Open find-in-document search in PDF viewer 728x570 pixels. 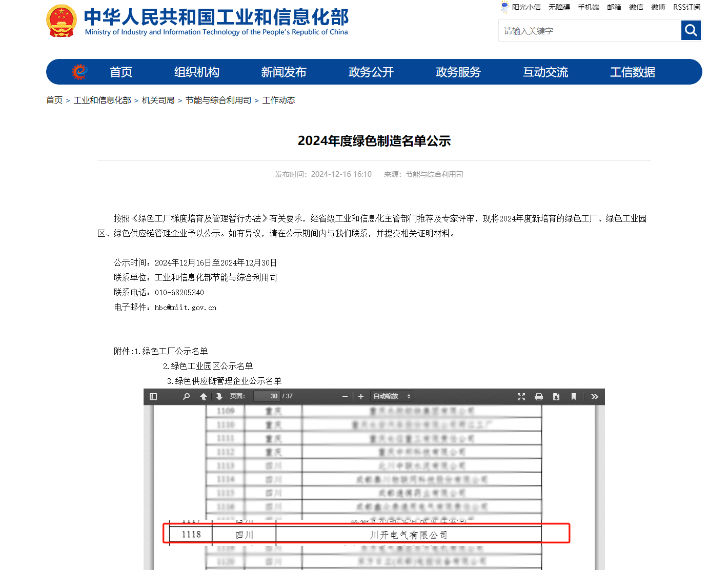click(186, 397)
